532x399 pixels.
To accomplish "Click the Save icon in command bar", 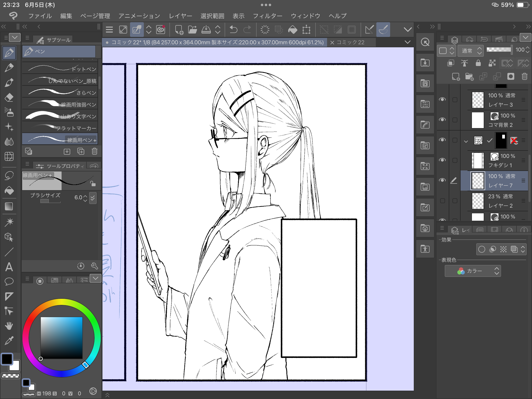I will tap(206, 30).
